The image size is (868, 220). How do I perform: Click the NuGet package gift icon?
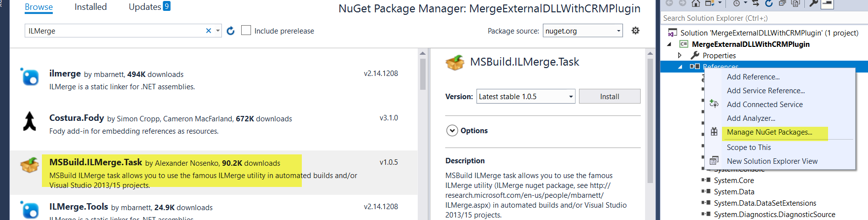point(714,132)
